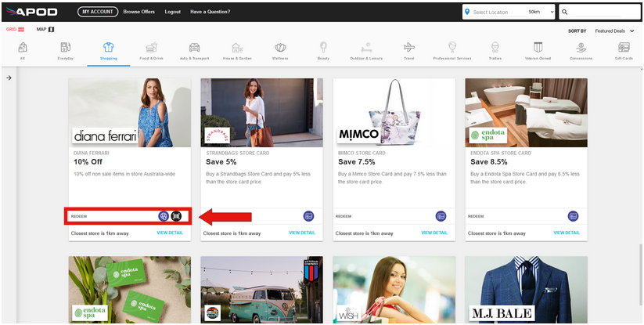Select the Outdoor & Leisure category
644x325 pixels.
coord(366,52)
